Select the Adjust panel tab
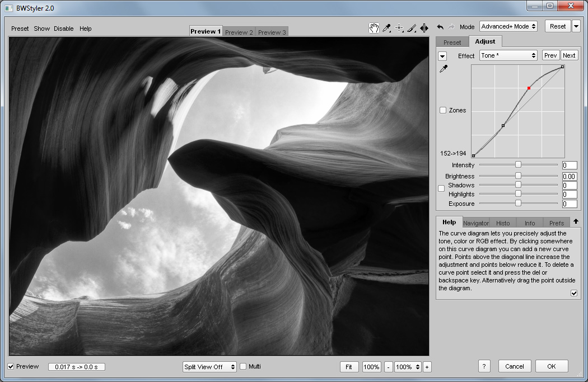The height and width of the screenshot is (382, 588). (485, 41)
